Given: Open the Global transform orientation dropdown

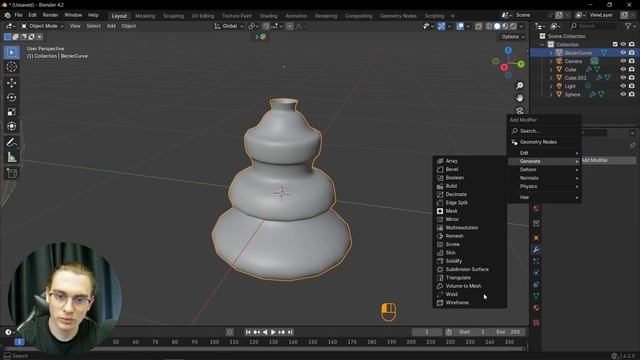Looking at the screenshot, I should pyautogui.click(x=229, y=26).
